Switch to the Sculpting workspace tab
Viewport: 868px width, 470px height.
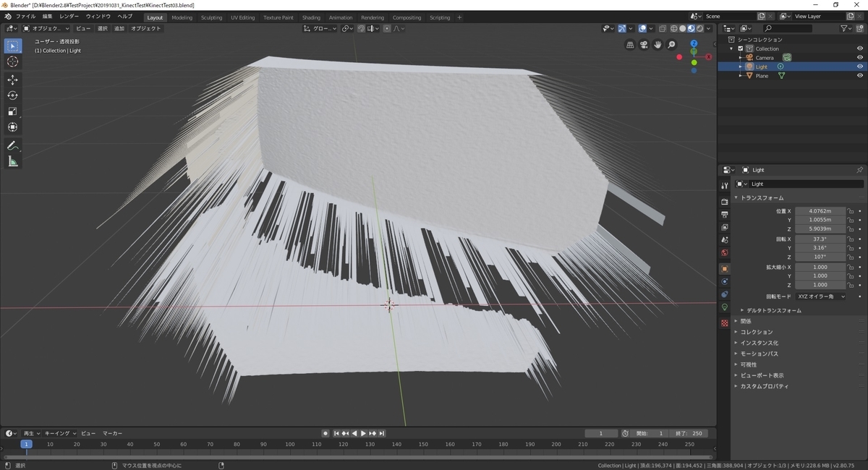point(211,17)
